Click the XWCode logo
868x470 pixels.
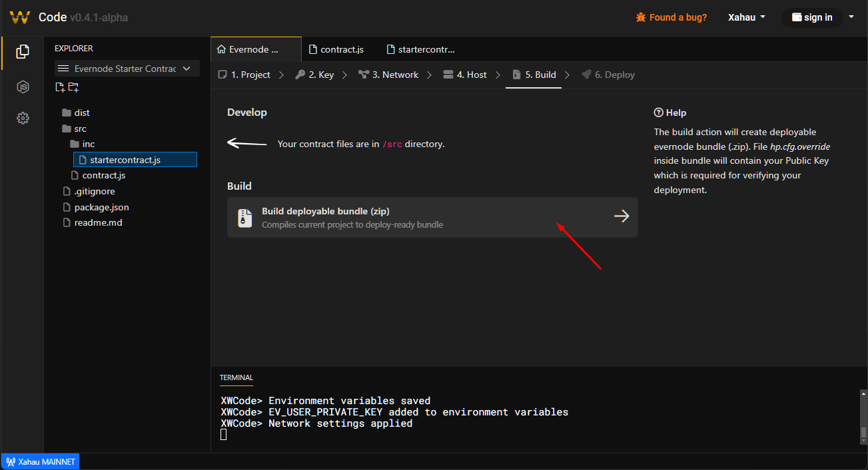point(20,18)
